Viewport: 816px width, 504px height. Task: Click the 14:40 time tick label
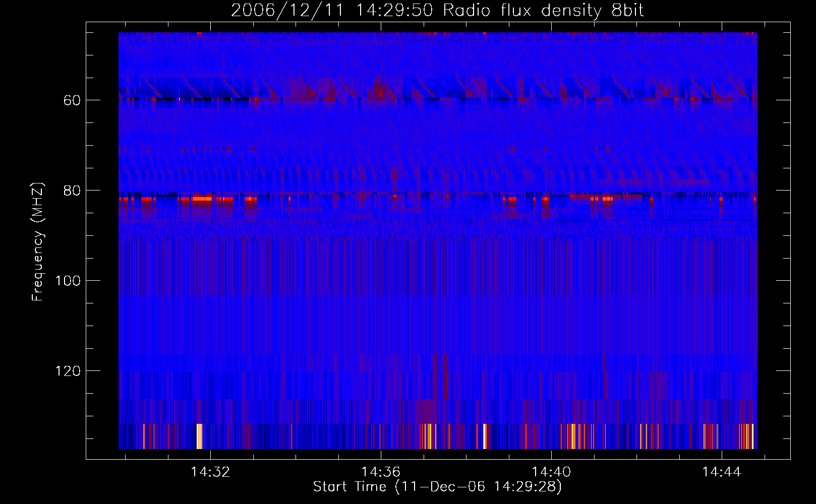(551, 472)
